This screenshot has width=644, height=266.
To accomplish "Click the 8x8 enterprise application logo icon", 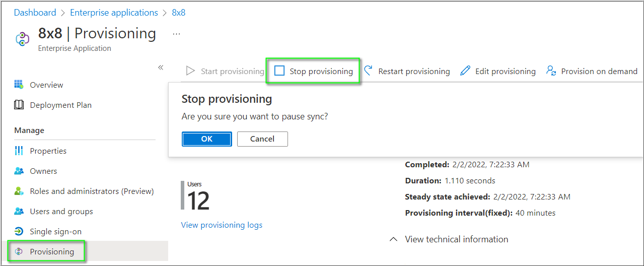I will click(x=23, y=39).
